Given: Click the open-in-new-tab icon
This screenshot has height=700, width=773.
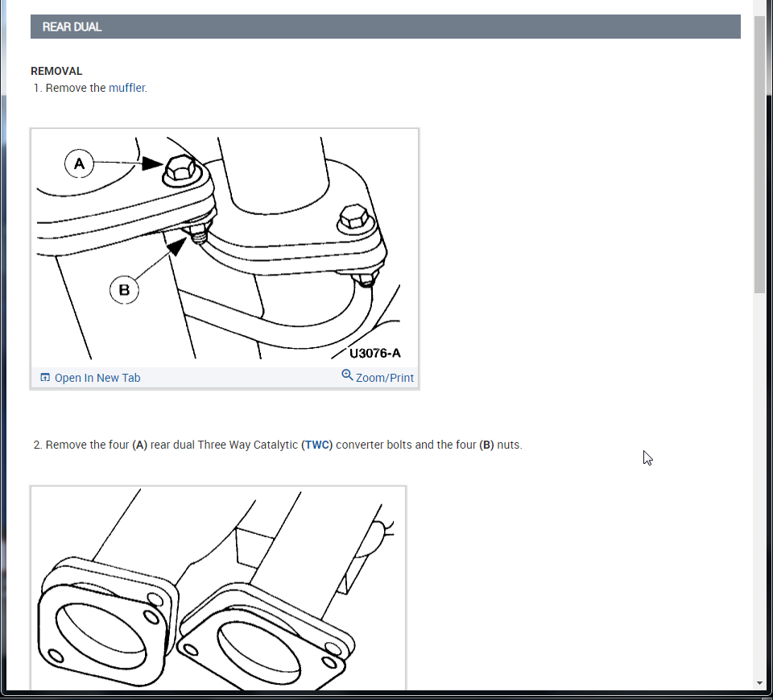Looking at the screenshot, I should tap(45, 377).
